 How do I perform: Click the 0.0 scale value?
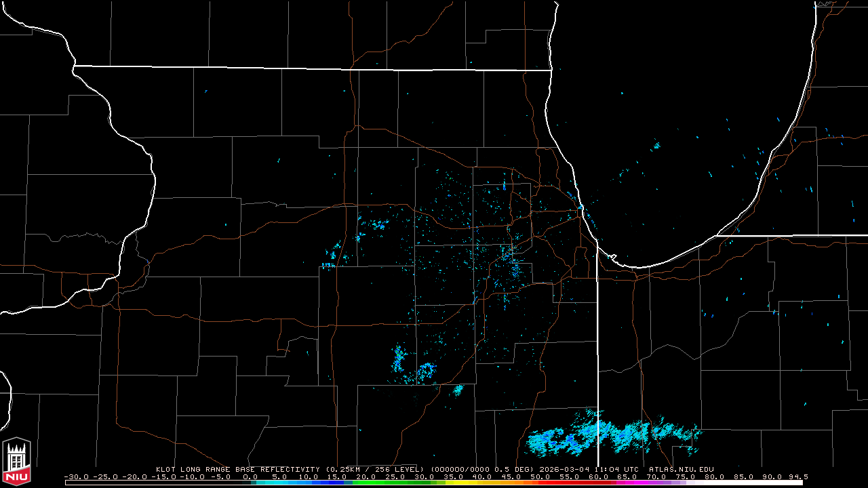click(x=250, y=476)
